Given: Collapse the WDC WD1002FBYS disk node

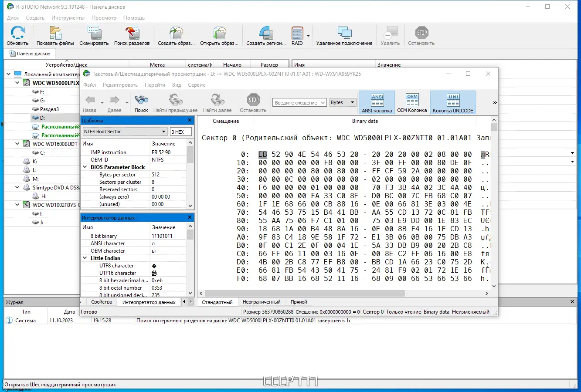Looking at the screenshot, I should tap(17, 205).
